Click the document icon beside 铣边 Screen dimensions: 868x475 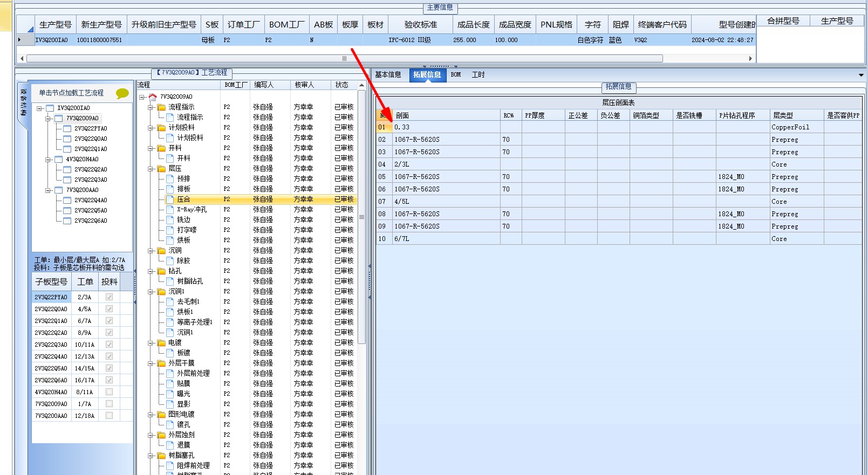[170, 220]
